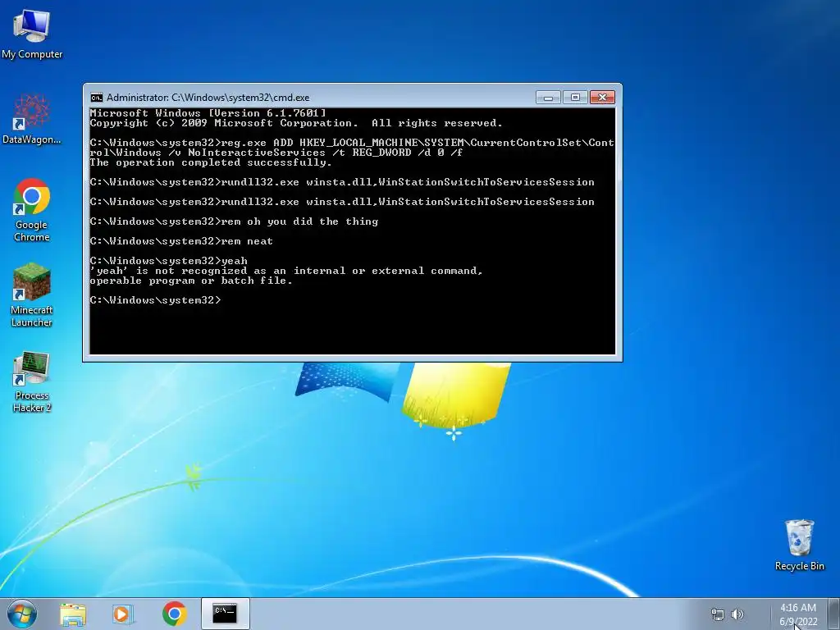Open the Windows Start menu orb
Image resolution: width=840 pixels, height=630 pixels.
tap(22, 614)
